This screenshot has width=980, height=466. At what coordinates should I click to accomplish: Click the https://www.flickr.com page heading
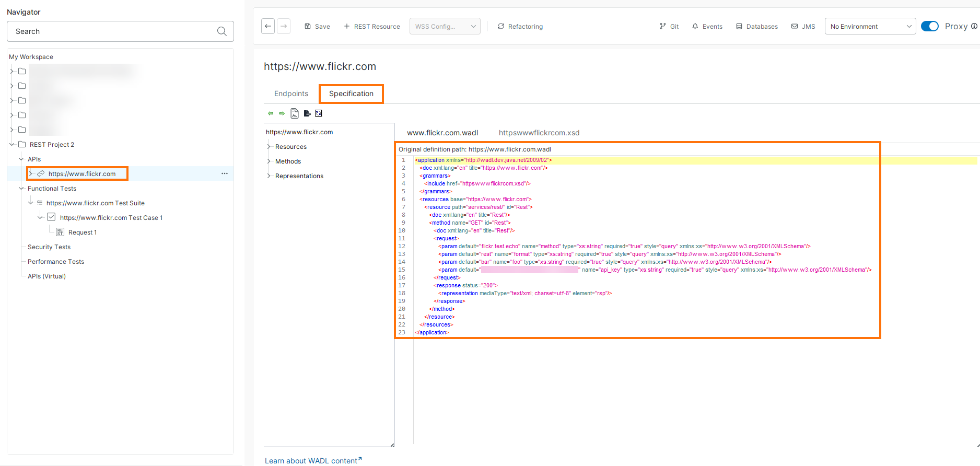coord(320,66)
